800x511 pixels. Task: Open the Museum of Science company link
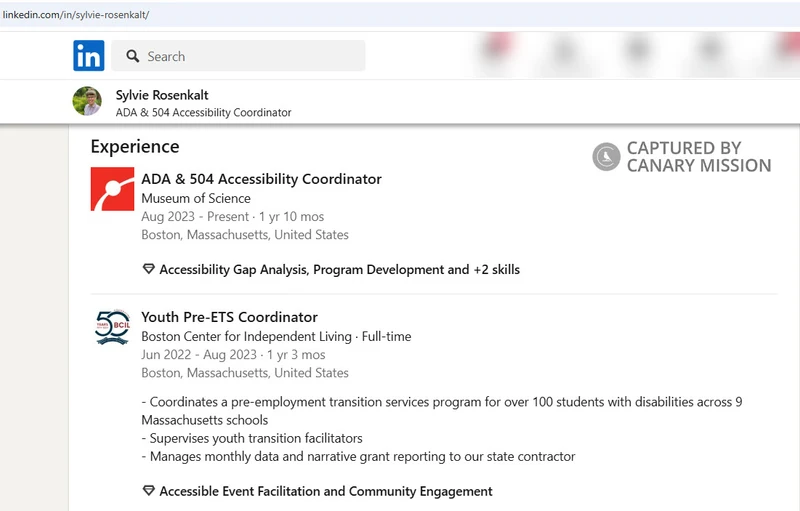click(196, 198)
